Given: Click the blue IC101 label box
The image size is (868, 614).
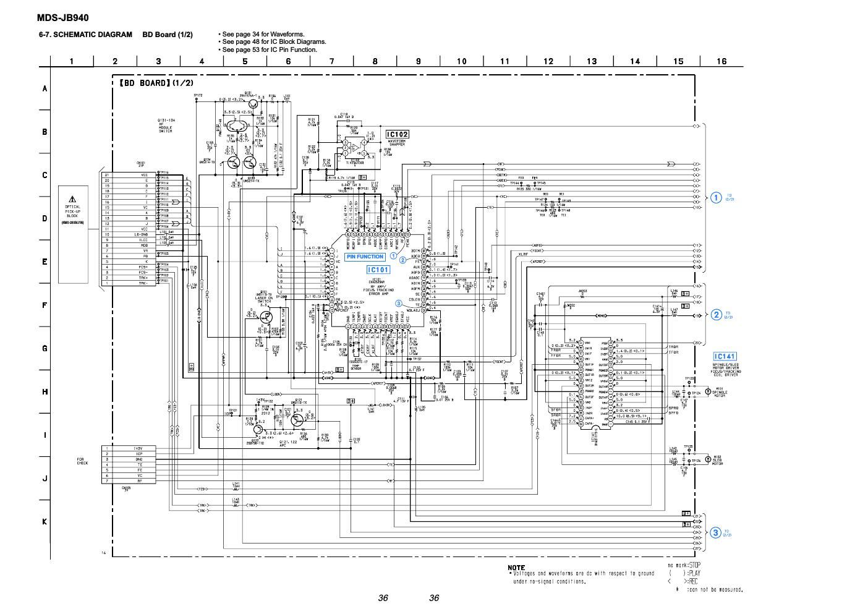Looking at the screenshot, I should 378,270.
